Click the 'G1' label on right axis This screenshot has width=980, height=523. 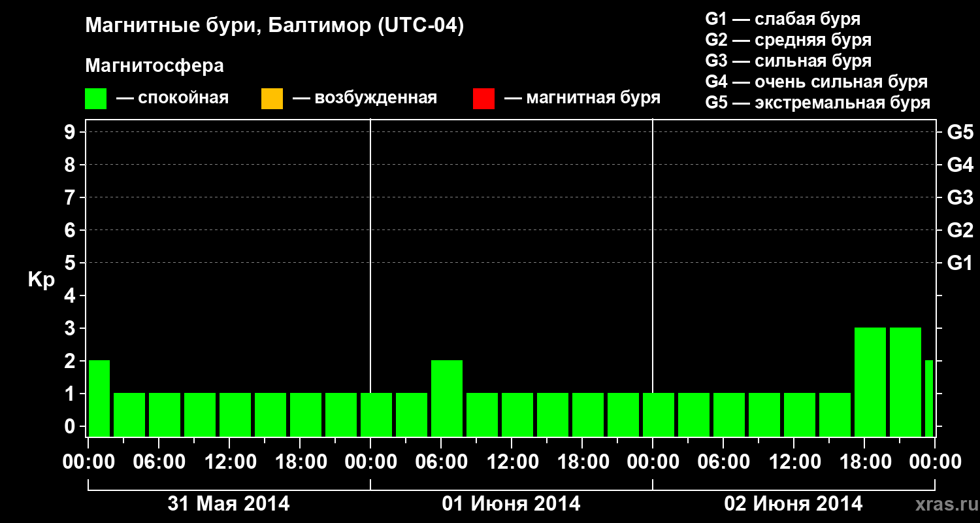point(960,263)
